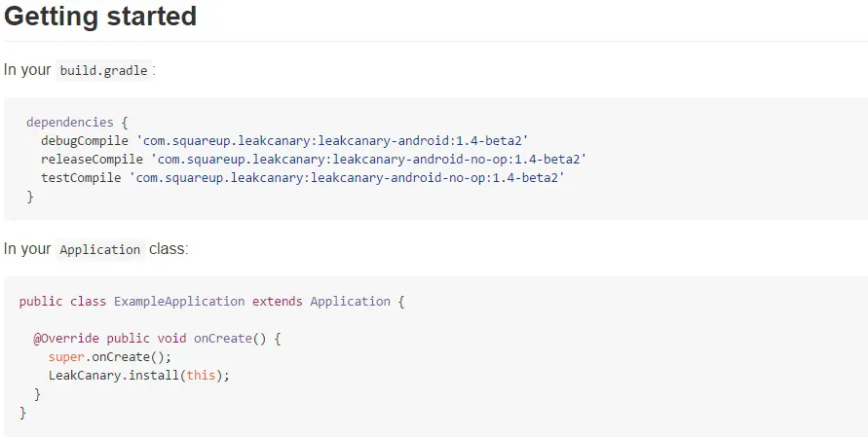
Task: Click the testCompile leakcanary-android-no-op line
Action: coord(302,177)
